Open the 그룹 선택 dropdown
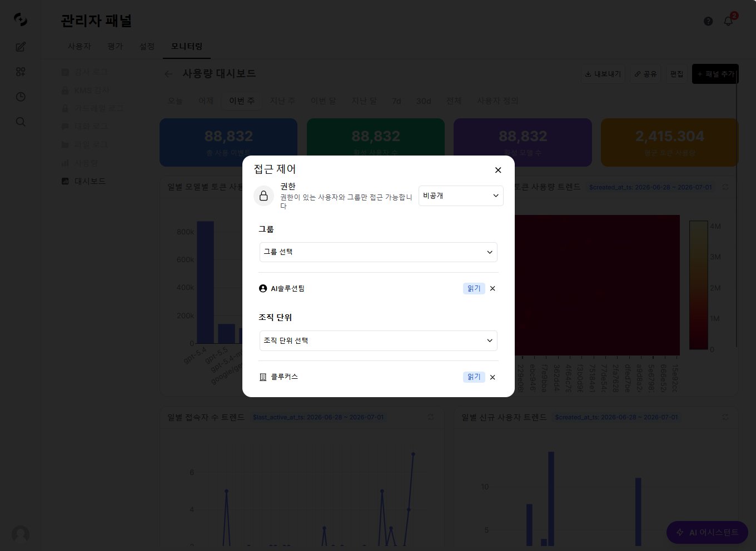Viewport: 756px width, 551px height. 378,252
